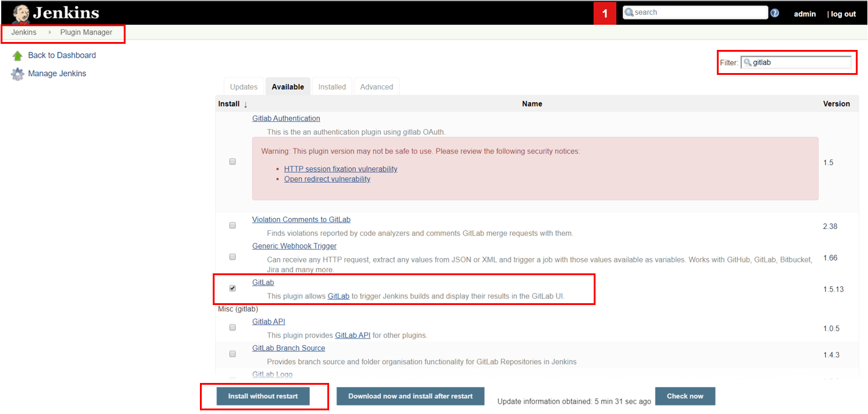The image size is (868, 414).
Task: Enable the Gitlab API plugin checkbox
Action: [x=232, y=327]
